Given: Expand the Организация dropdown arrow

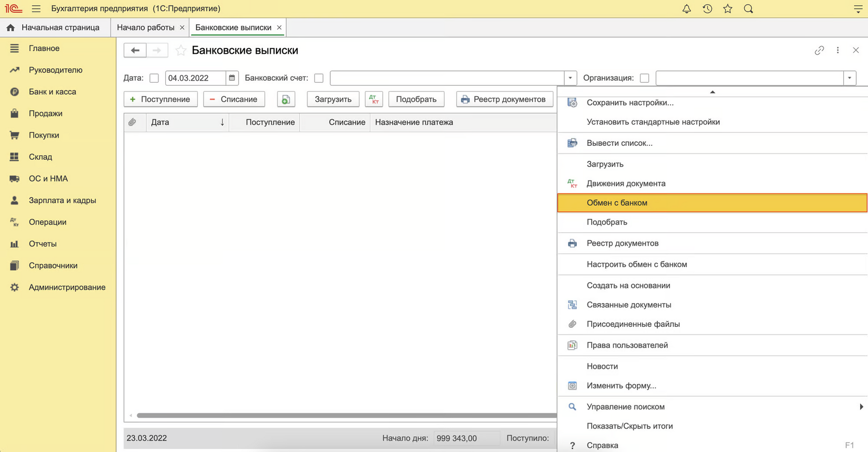Looking at the screenshot, I should (850, 78).
